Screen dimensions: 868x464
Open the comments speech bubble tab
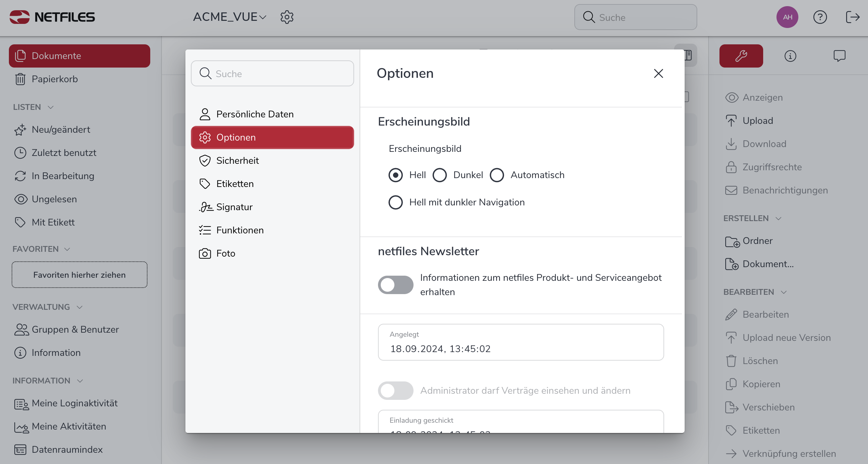839,56
